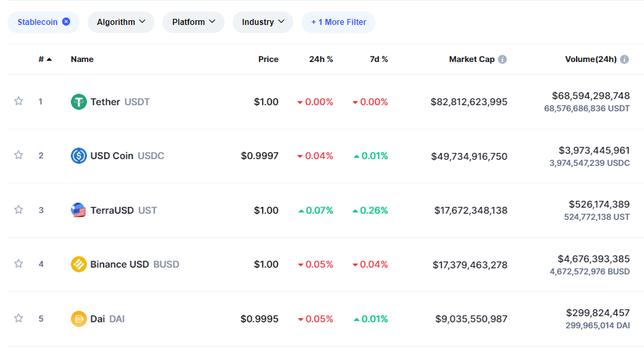Click TerraUSD 24h change 0.07%

coord(316,210)
